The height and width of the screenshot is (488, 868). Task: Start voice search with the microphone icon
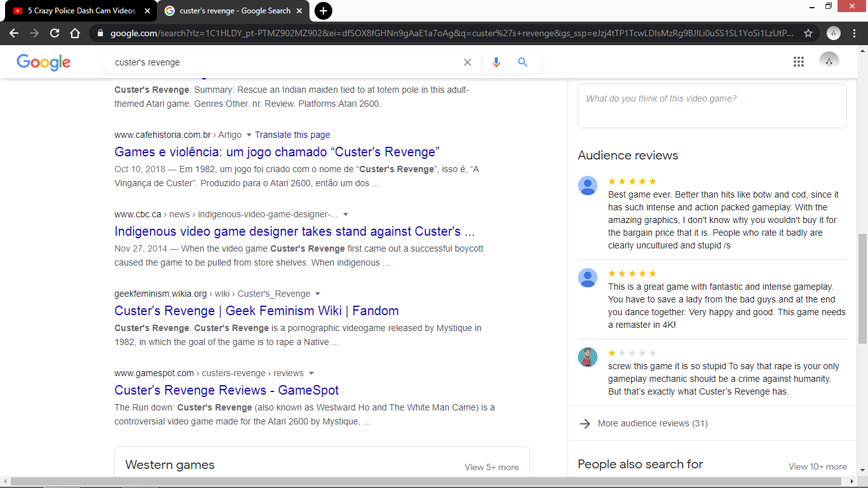[496, 62]
